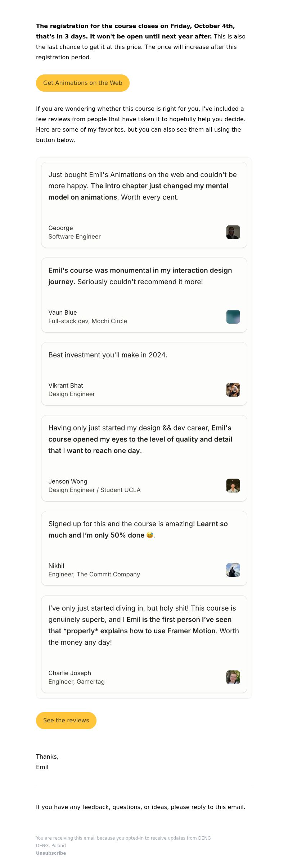Open Vaun Blue's monumental interaction design review
Viewport: 288px width, 868px height.
[x=144, y=295]
